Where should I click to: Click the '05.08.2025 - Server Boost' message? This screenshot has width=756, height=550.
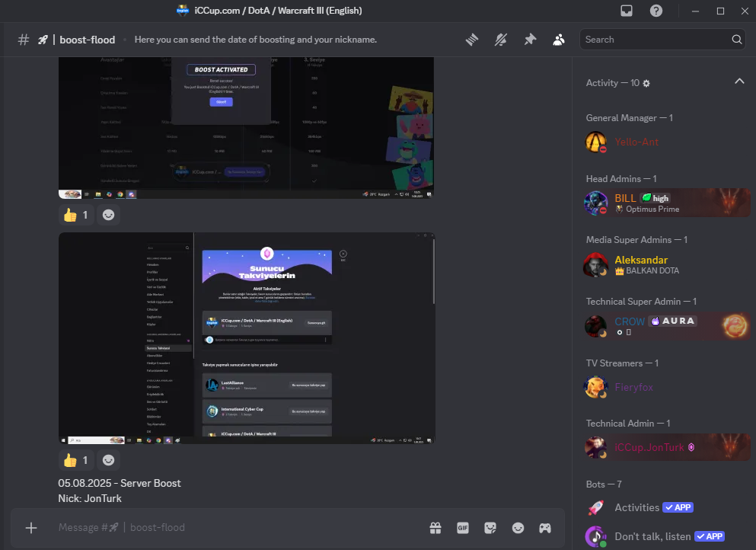120,484
